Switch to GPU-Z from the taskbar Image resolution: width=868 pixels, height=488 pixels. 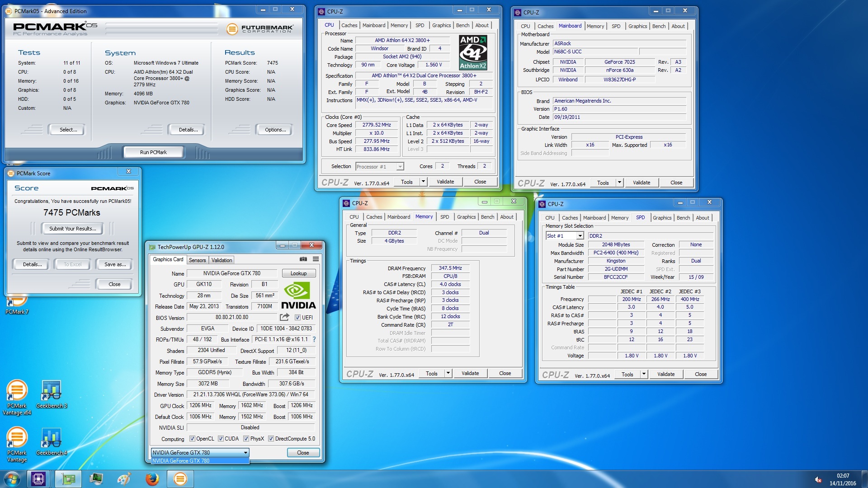(69, 479)
